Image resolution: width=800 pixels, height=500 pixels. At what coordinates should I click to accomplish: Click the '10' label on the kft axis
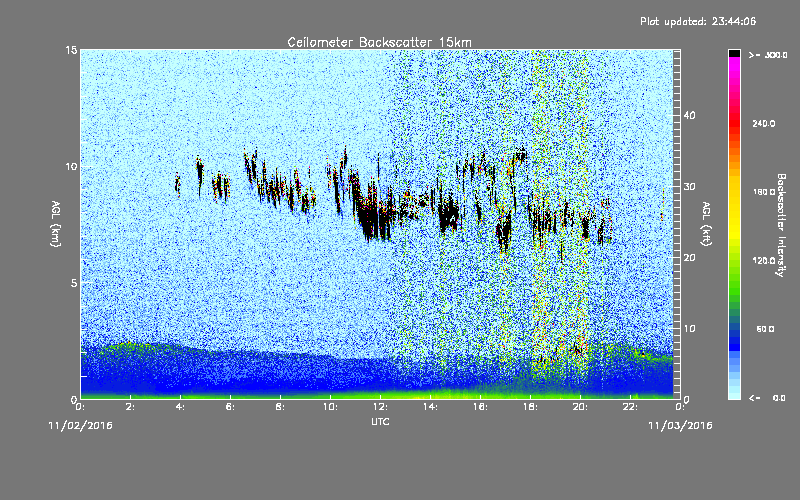point(689,329)
